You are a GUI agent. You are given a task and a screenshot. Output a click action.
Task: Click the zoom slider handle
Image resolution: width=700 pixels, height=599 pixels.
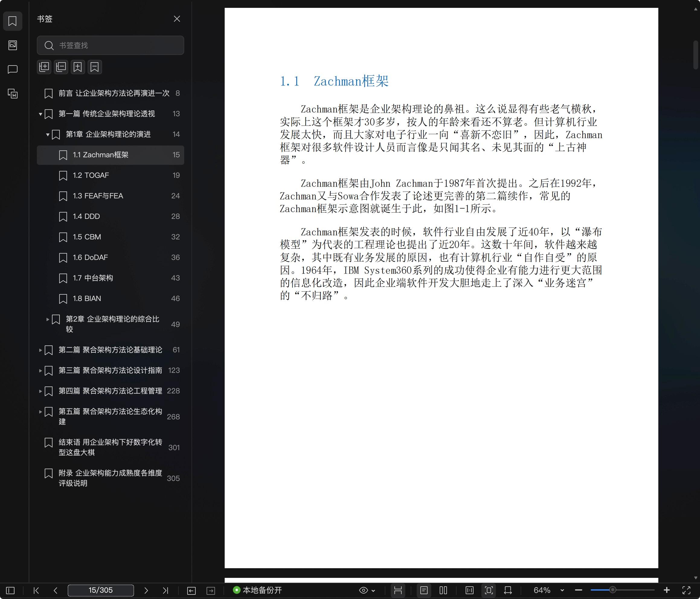pos(612,590)
